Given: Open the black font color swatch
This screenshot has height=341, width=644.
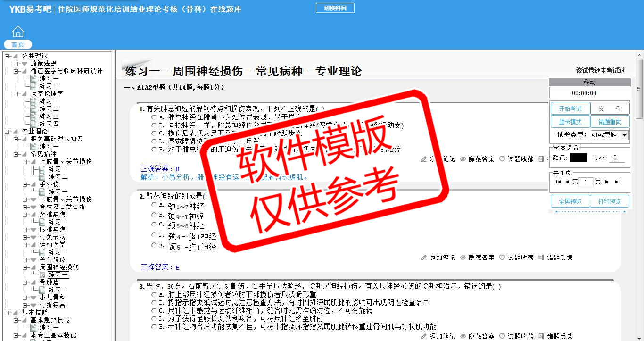Looking at the screenshot, I should pos(578,158).
